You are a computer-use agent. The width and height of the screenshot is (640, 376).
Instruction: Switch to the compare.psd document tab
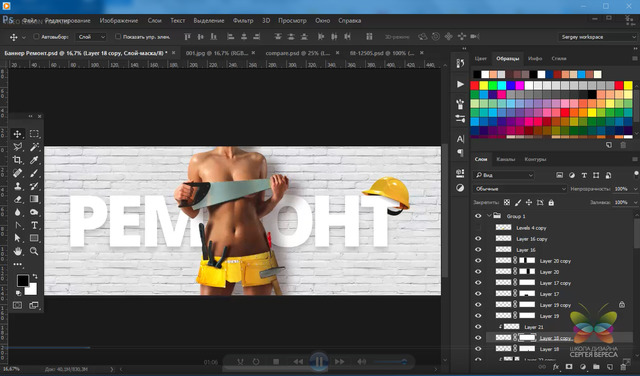(298, 53)
